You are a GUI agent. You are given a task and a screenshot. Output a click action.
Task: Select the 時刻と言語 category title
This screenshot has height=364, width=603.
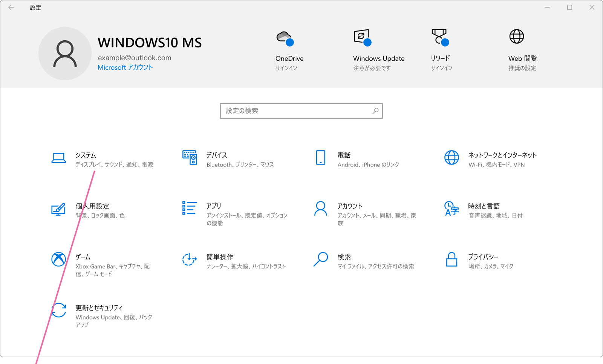click(484, 206)
